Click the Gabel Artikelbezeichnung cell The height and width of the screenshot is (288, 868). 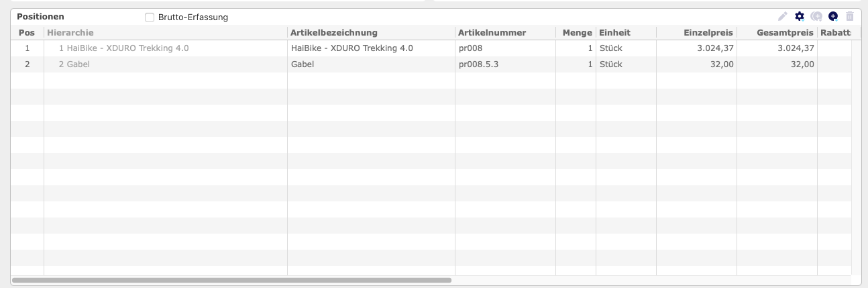coord(371,64)
